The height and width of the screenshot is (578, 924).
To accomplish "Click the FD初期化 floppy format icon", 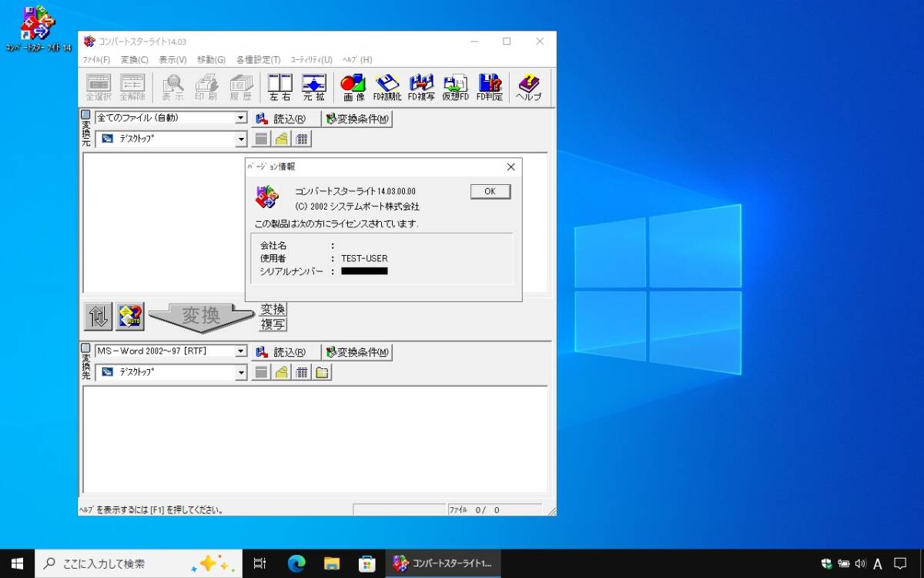I will click(387, 87).
